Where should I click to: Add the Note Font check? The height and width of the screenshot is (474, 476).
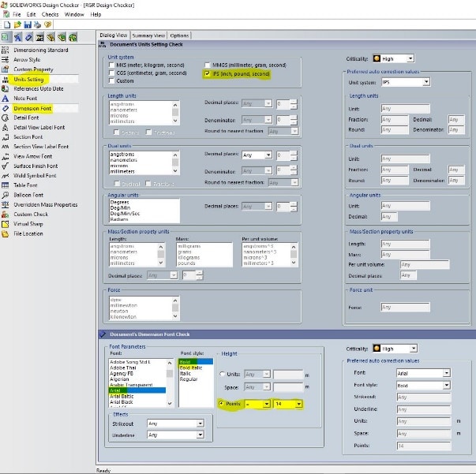[x=25, y=99]
